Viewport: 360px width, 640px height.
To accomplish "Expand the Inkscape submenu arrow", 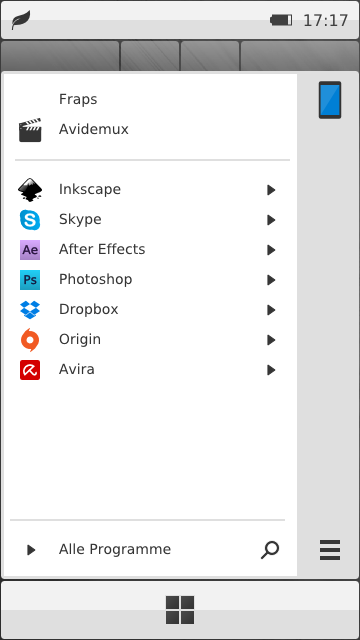I will click(x=271, y=190).
